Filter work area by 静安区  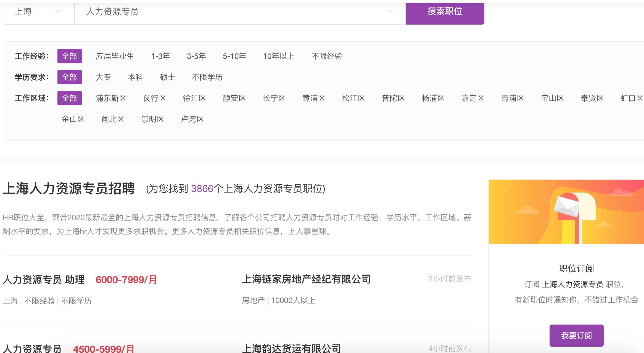(x=234, y=98)
